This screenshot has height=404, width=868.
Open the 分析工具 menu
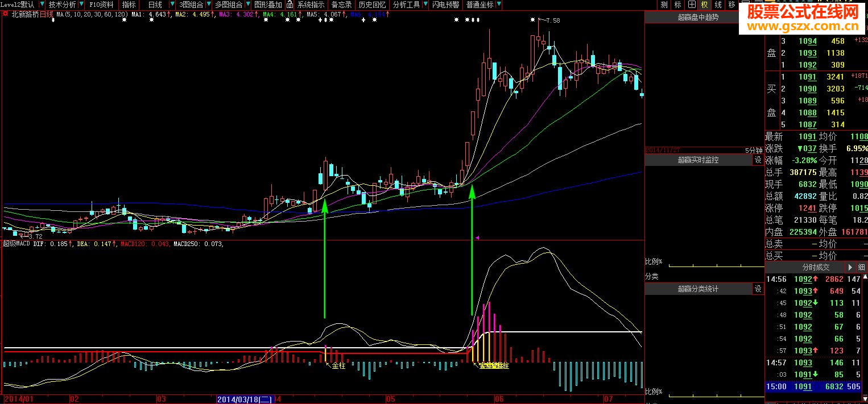(406, 5)
